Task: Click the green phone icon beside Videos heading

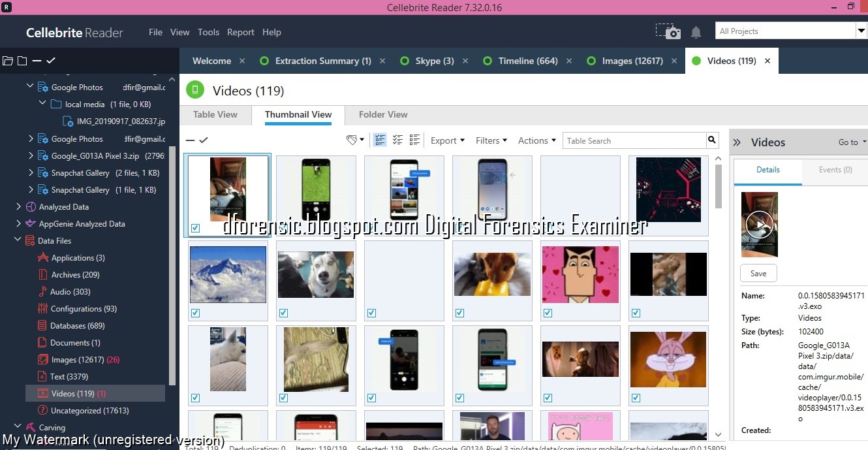Action: [x=195, y=90]
